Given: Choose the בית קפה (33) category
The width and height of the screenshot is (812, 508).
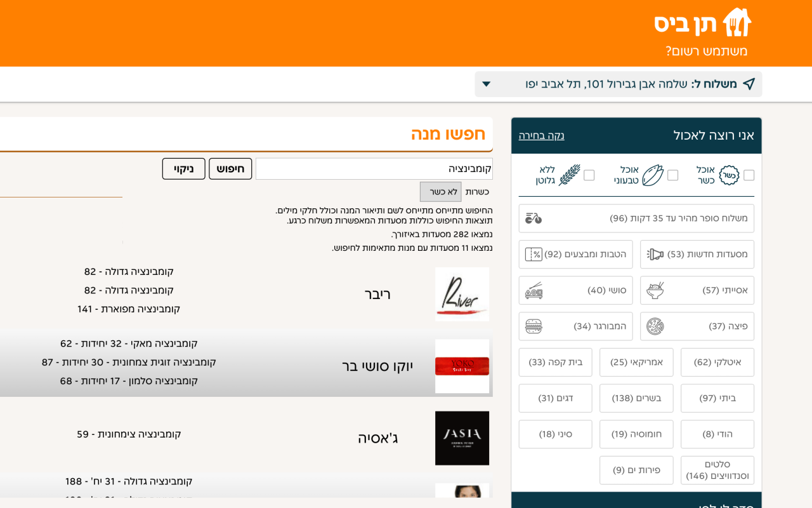Looking at the screenshot, I should point(555,363).
